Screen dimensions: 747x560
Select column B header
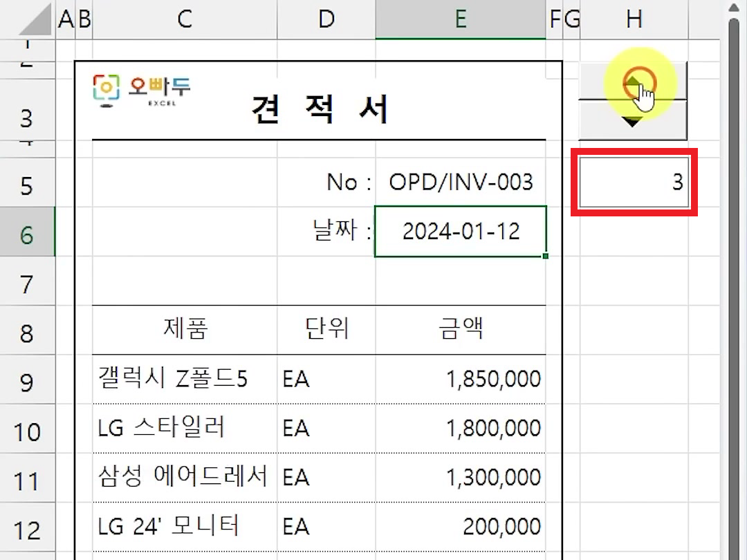click(x=84, y=19)
